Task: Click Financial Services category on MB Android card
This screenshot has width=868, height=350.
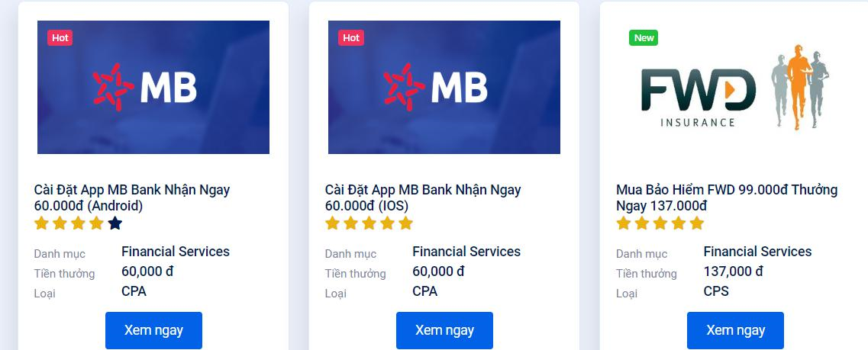Action: point(176,252)
